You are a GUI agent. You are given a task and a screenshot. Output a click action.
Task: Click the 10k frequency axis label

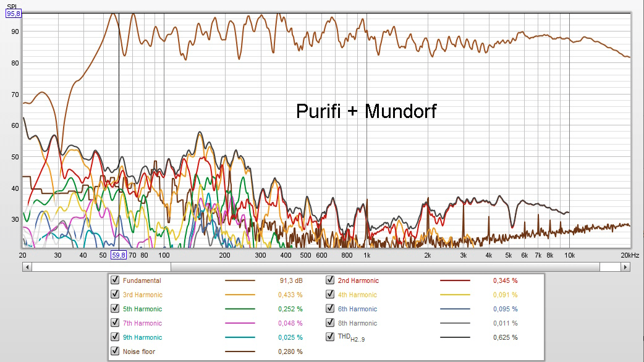(569, 255)
